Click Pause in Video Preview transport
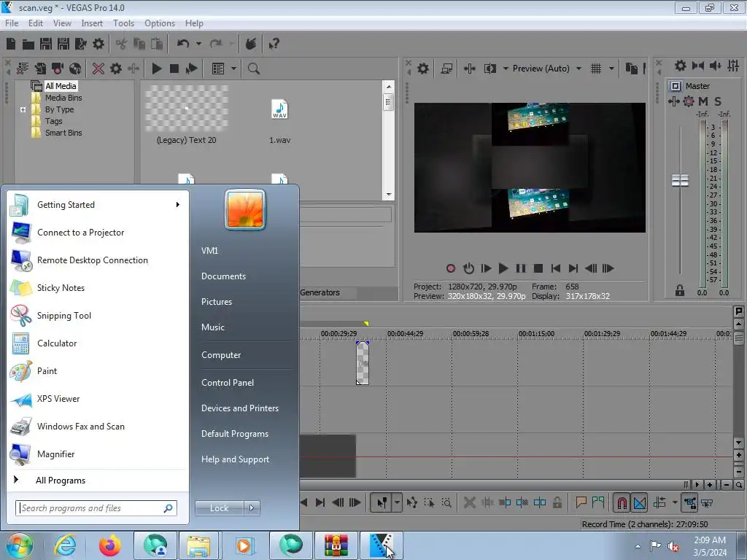 coord(521,268)
